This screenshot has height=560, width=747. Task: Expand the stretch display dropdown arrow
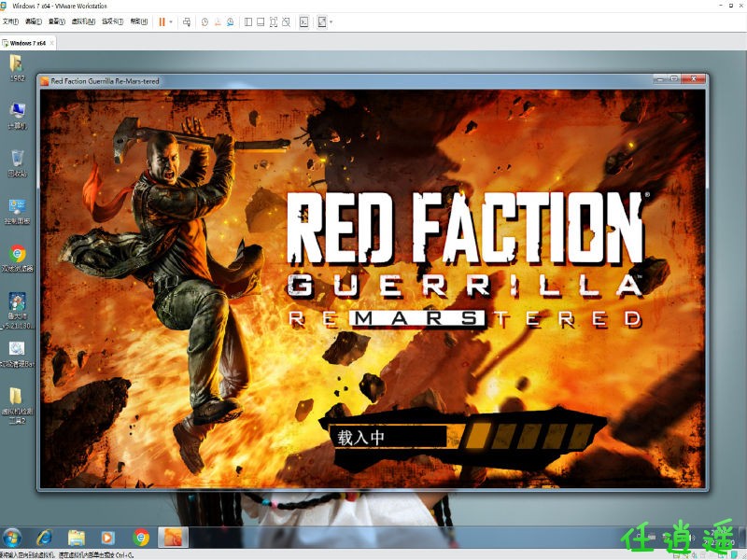coord(331,21)
